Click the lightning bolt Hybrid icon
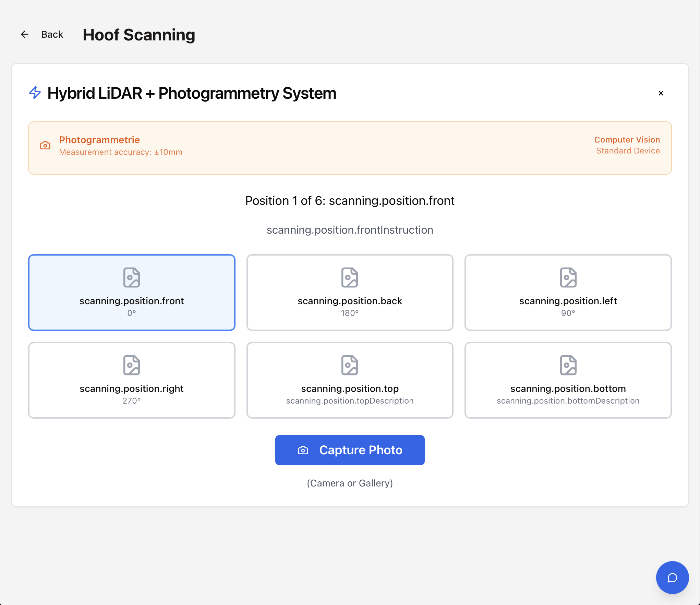 (35, 92)
